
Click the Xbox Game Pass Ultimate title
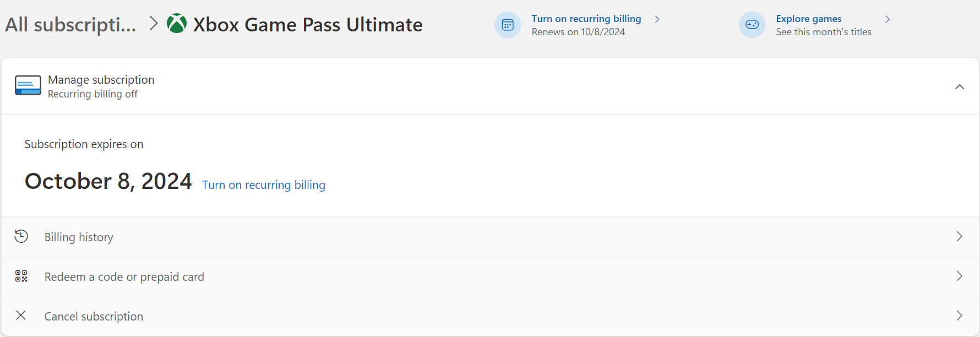pos(308,25)
